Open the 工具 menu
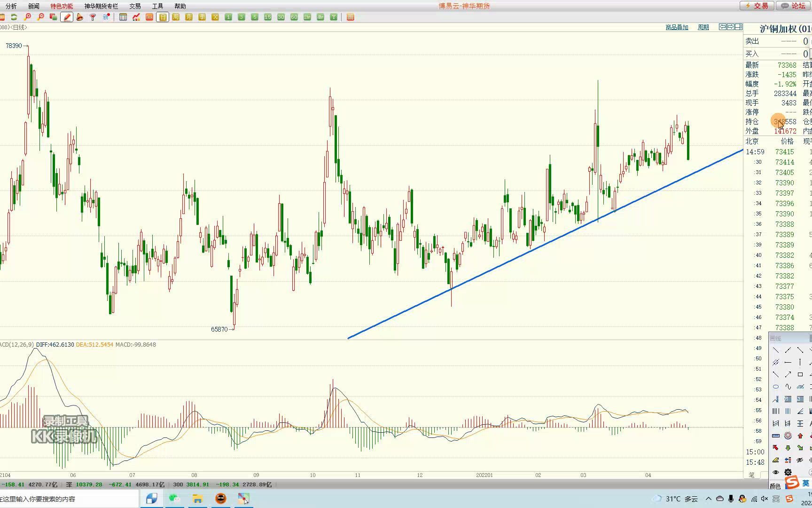This screenshot has width=812, height=508. point(157,6)
